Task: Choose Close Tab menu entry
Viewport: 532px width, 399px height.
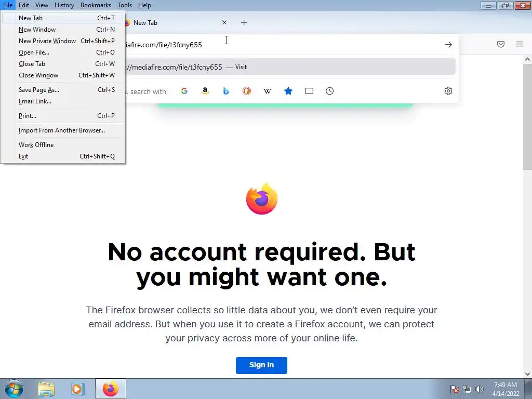Action: click(x=63, y=64)
